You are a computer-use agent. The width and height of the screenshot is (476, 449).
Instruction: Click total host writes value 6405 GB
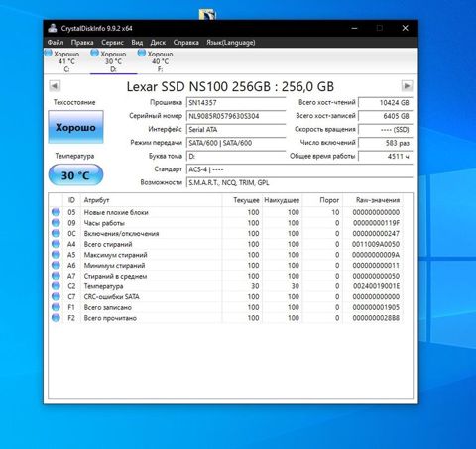[x=386, y=116]
